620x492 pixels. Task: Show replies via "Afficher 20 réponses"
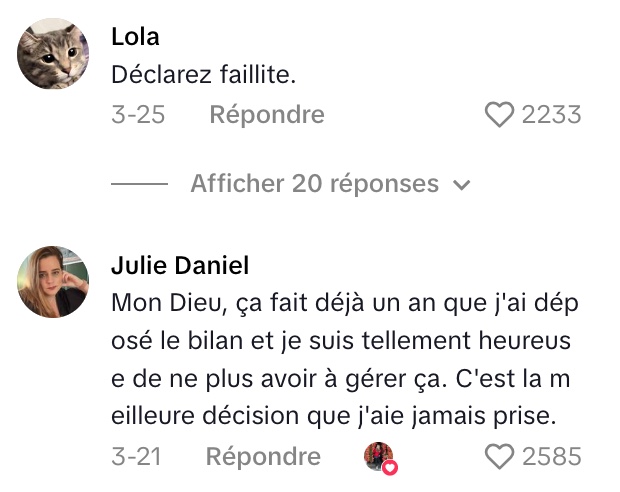click(314, 184)
